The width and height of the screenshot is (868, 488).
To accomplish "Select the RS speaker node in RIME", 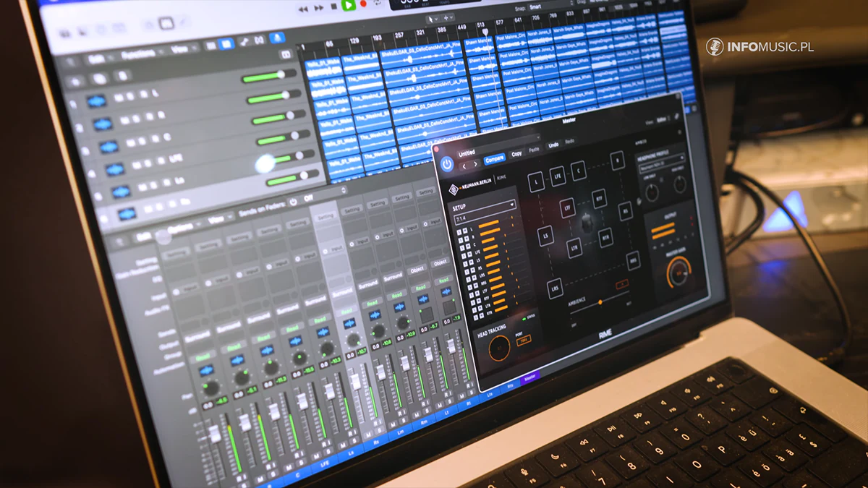I will (626, 210).
